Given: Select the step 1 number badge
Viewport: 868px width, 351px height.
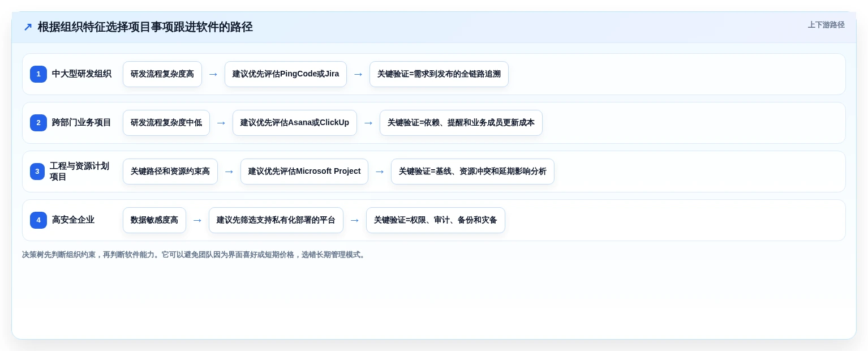Looking at the screenshot, I should pos(38,74).
